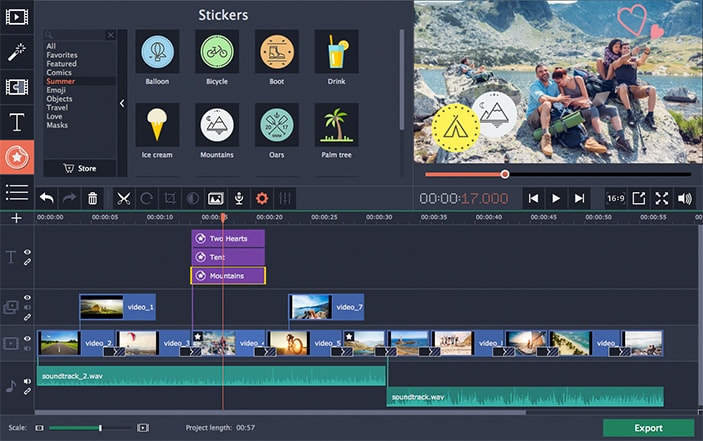
Task: Select the Oars sticker
Action: click(277, 125)
